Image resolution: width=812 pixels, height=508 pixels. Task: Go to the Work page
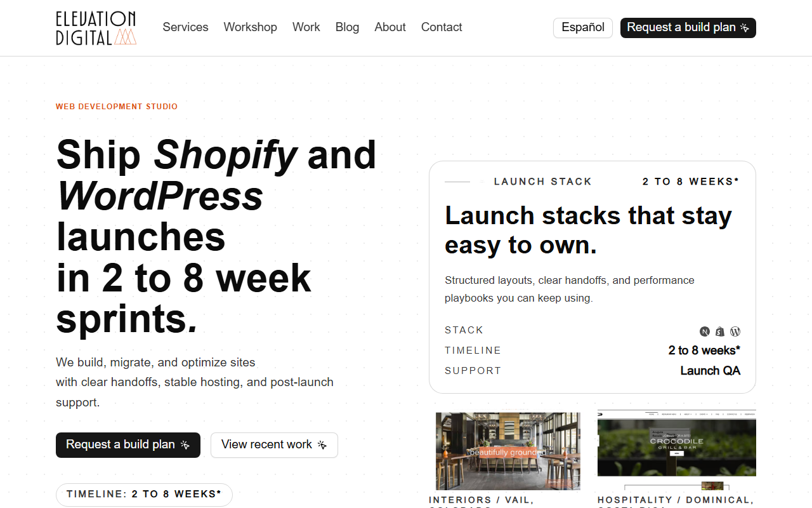[x=306, y=27]
